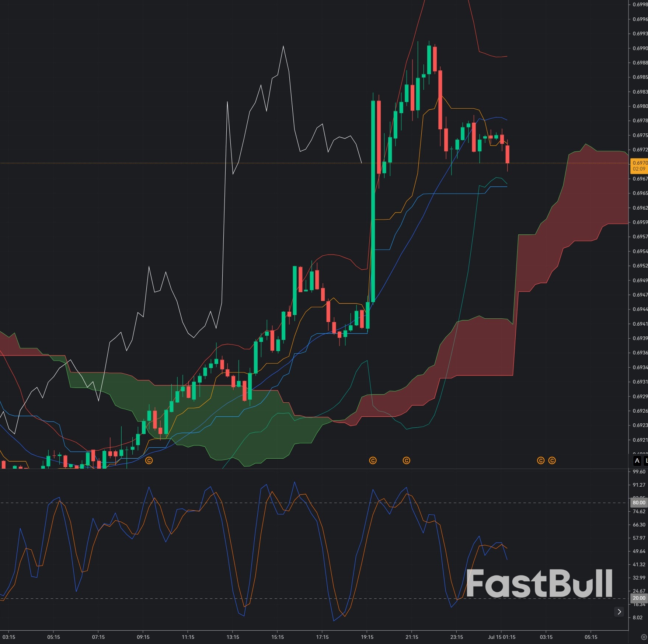This screenshot has height=644, width=648.
Task: Open the orange event marker before 21:15
Action: (406, 460)
